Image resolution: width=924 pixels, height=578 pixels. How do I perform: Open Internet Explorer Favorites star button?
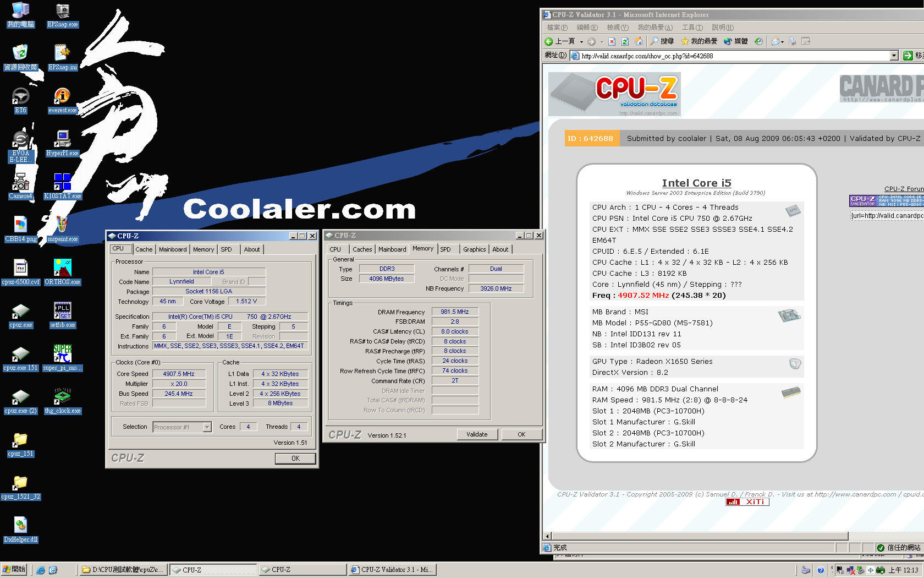(699, 41)
